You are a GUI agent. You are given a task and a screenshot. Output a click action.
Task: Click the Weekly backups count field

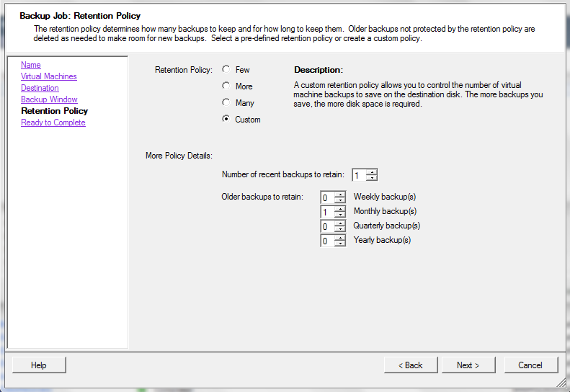[327, 197]
